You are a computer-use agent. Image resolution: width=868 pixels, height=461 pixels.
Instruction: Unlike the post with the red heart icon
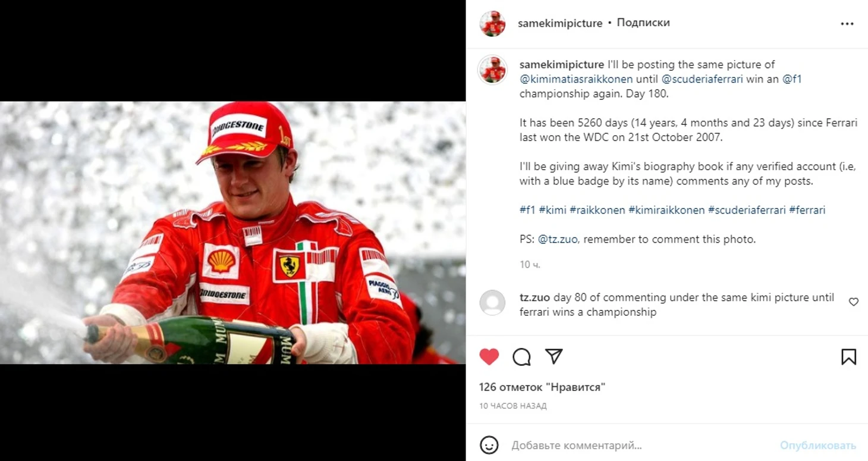click(x=489, y=356)
